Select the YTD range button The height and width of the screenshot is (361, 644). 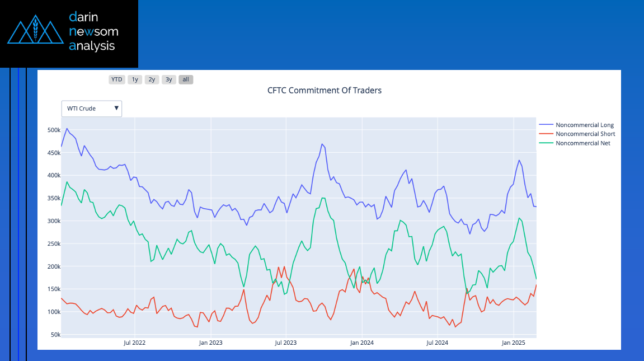tap(116, 79)
